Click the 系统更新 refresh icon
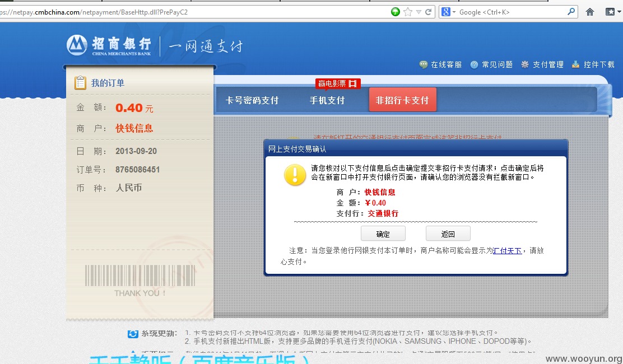The width and height of the screenshot is (623, 364). coord(133,334)
